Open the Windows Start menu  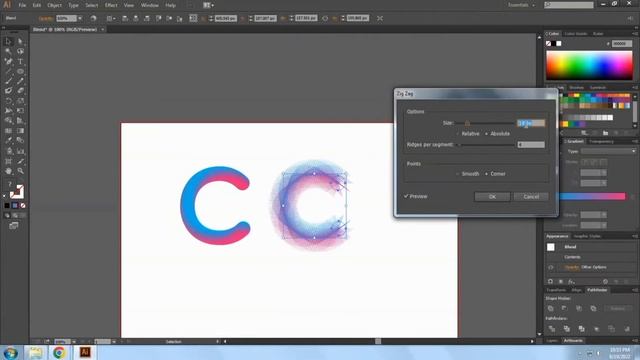(x=10, y=353)
